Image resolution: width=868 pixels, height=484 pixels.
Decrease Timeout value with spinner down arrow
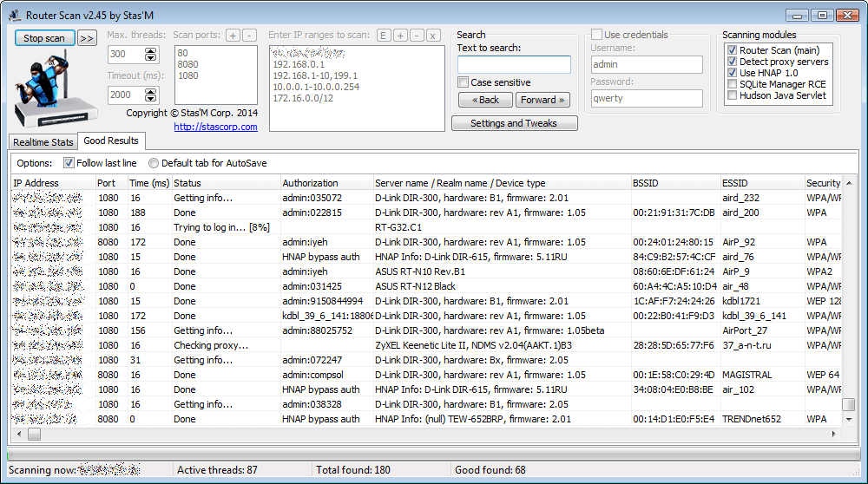150,99
